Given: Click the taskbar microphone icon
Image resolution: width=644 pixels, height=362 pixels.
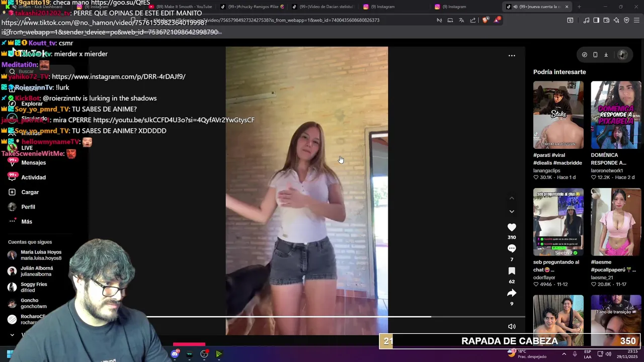Looking at the screenshot, I should click(x=575, y=354).
